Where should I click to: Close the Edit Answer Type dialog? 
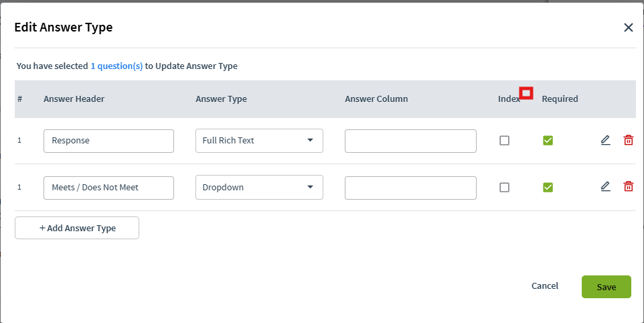629,27
